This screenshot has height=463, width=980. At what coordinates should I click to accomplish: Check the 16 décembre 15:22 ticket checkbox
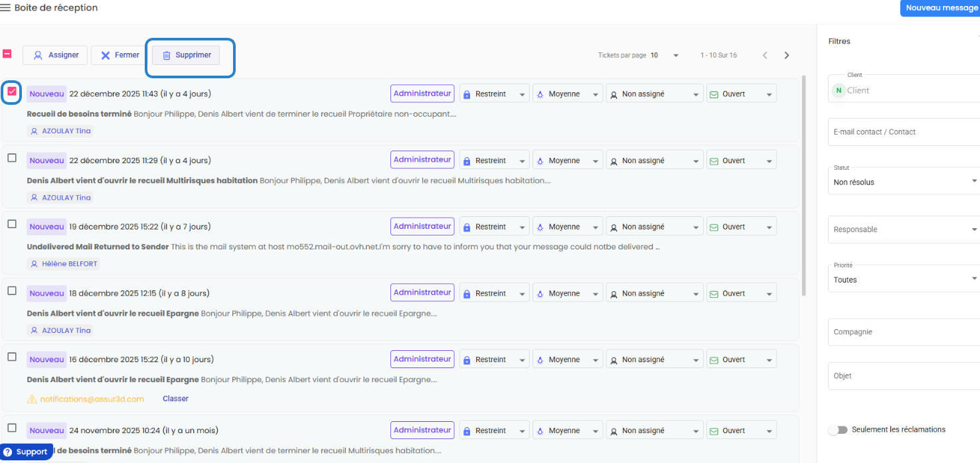click(12, 357)
